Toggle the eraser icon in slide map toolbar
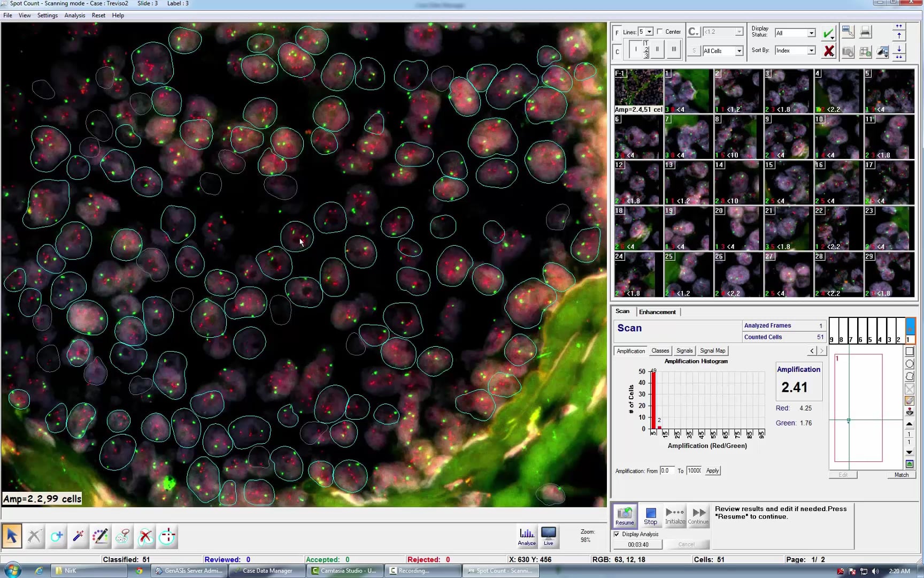 pos(909,401)
